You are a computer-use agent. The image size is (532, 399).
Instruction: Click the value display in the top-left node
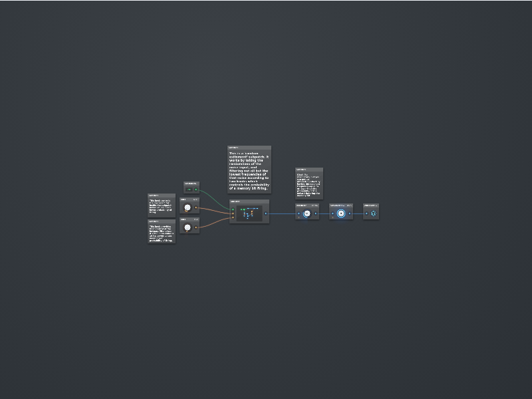(189, 190)
